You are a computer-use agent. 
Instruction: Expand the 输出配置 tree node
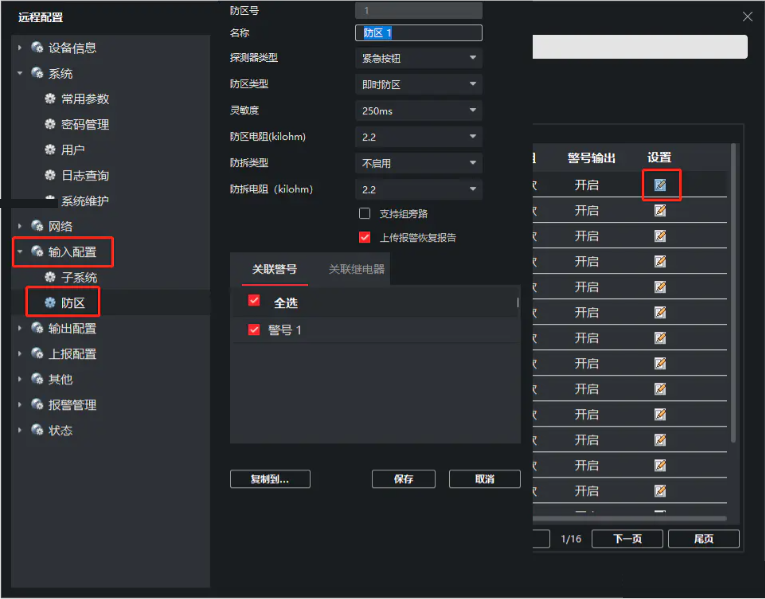pos(20,329)
